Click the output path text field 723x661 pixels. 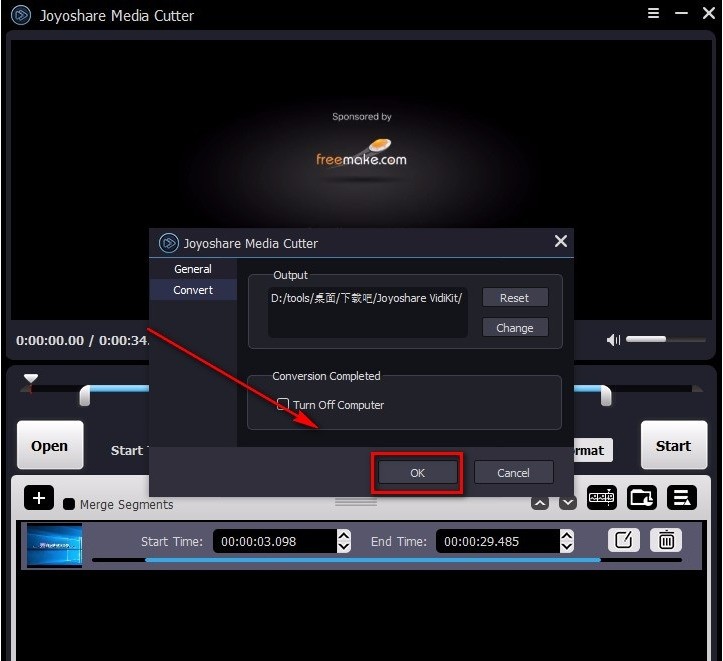coord(367,313)
